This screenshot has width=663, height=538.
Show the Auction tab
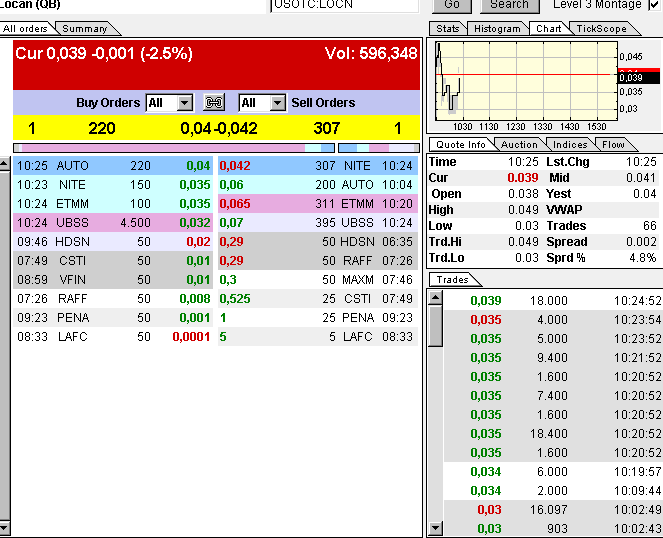(519, 145)
